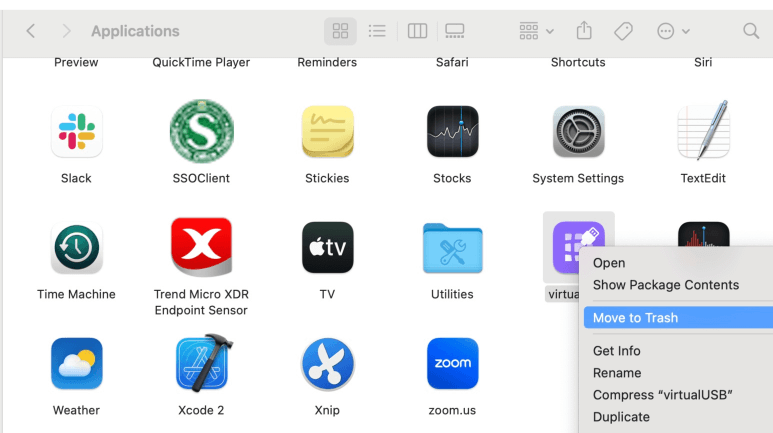The width and height of the screenshot is (773, 433).
Task: Click the Stocks name label
Action: click(452, 178)
